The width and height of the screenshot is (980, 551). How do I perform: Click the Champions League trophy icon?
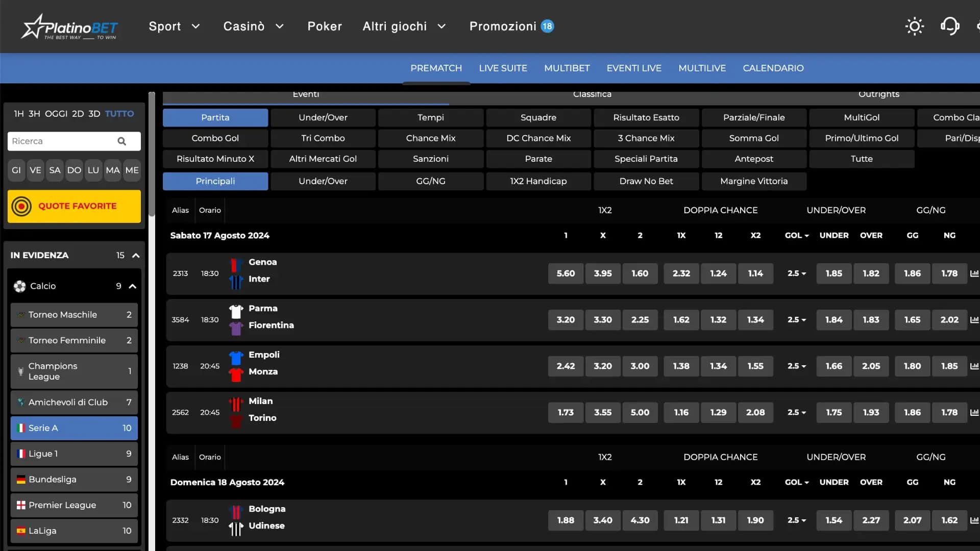tap(20, 371)
